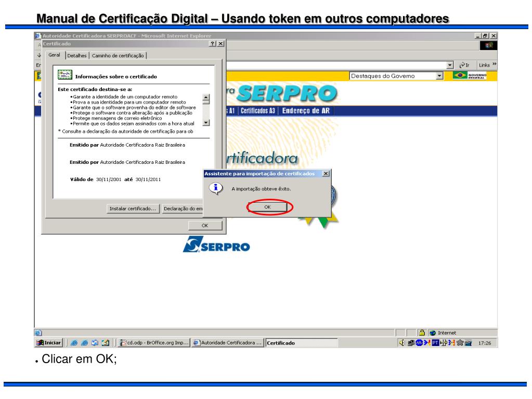The image size is (532, 399).
Task: Click the IE icon in browser title bar
Action: tap(38, 35)
